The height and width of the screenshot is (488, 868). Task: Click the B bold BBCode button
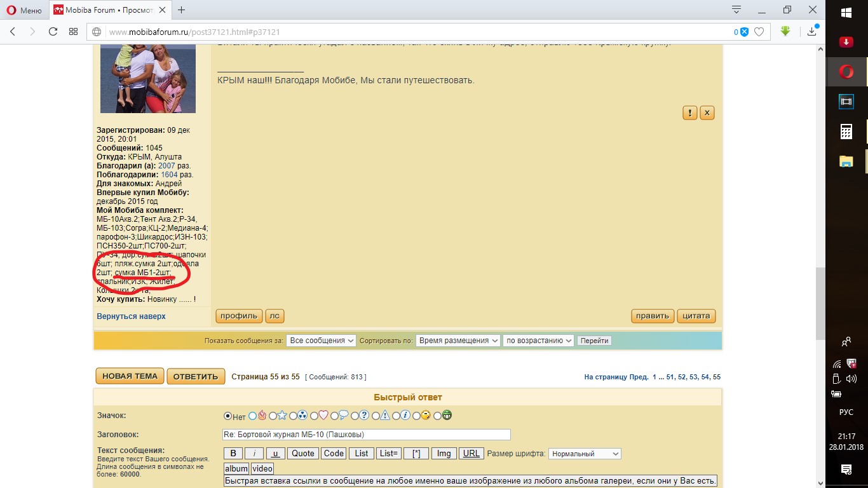coord(233,453)
